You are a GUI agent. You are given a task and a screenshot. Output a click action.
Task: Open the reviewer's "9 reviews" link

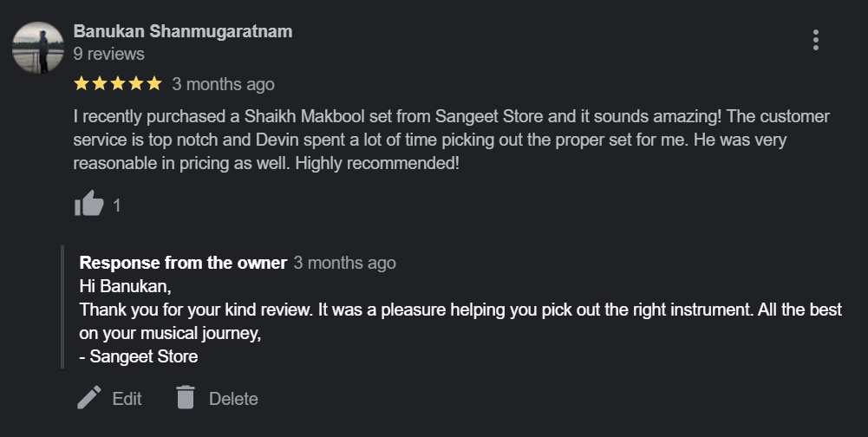pyautogui.click(x=108, y=54)
